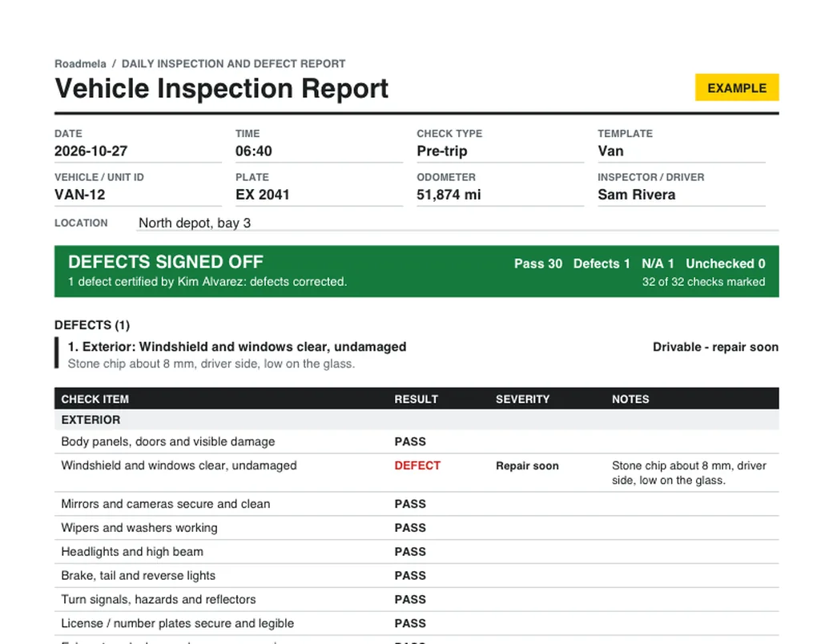Click the RESULT column header
This screenshot has height=644, width=833.
coord(416,399)
